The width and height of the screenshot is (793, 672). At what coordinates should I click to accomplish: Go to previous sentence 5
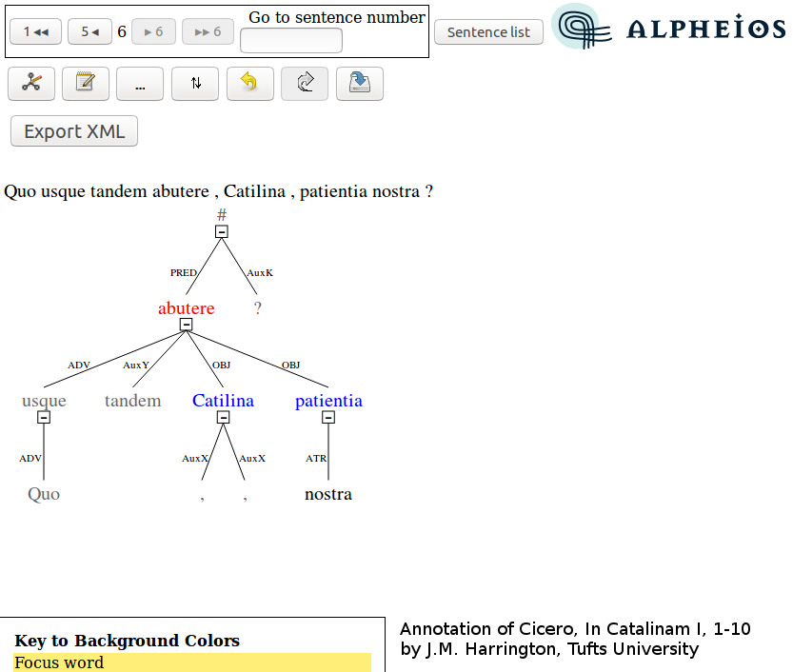90,31
